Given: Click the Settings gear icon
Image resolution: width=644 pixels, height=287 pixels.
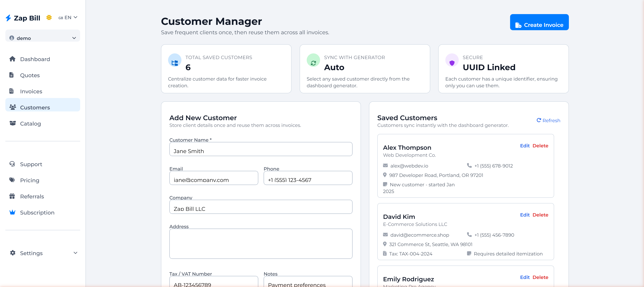Looking at the screenshot, I should tap(13, 253).
